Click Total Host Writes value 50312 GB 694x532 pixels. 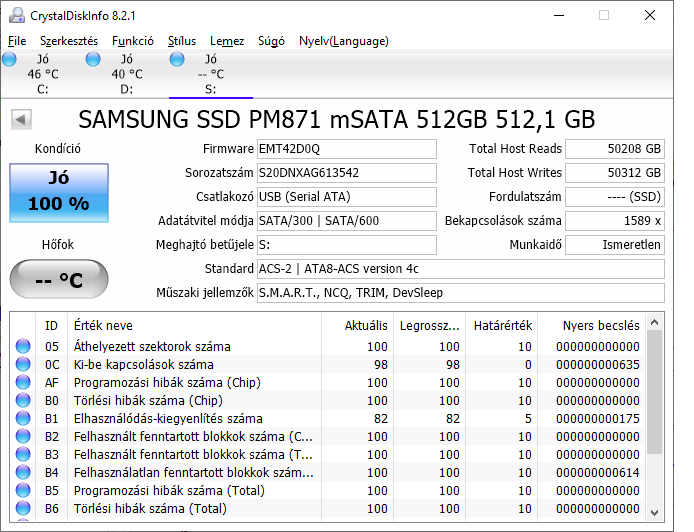point(615,173)
